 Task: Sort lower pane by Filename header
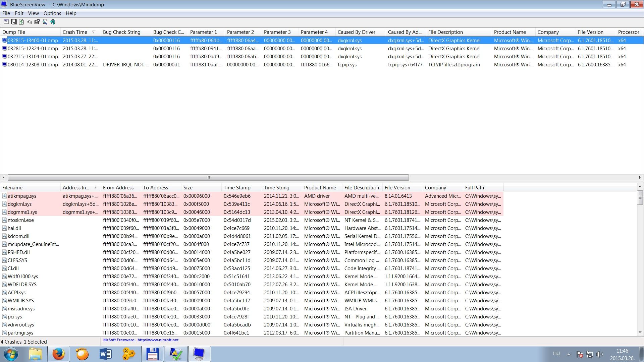point(30,188)
